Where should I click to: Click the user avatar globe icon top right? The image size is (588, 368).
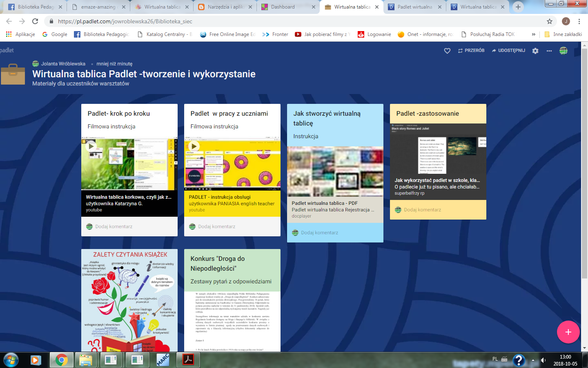point(563,51)
